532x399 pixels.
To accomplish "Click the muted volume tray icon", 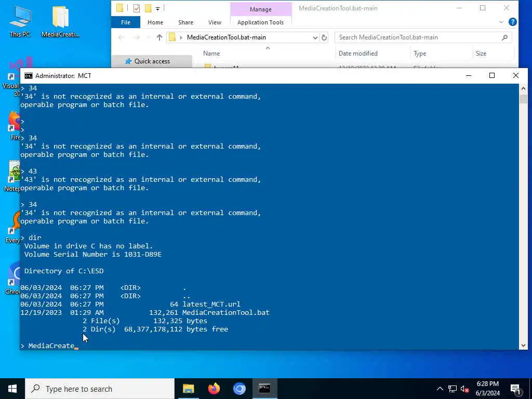I will (x=464, y=389).
